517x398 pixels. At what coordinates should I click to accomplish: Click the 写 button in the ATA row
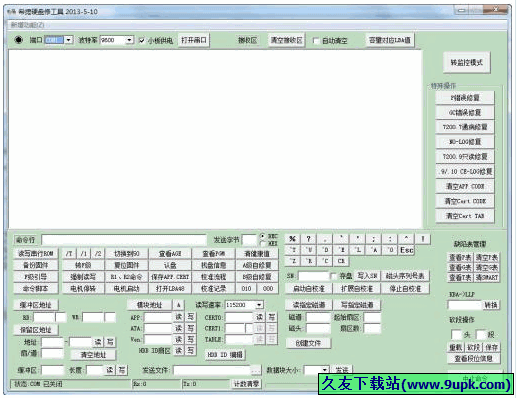[190, 328]
